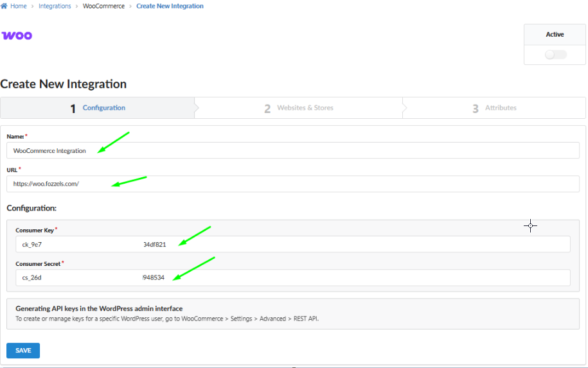The image size is (588, 368).
Task: Switch to Websites & Stores step
Action: click(x=299, y=108)
